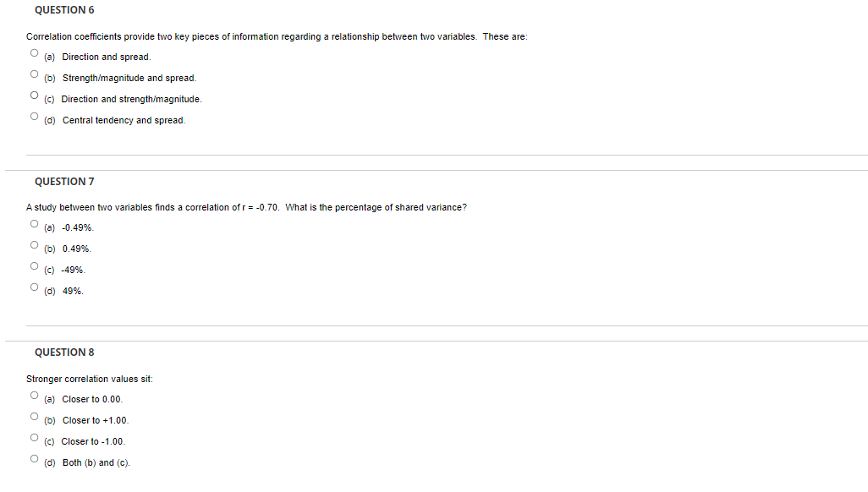The height and width of the screenshot is (492, 868).
Task: Click the label text Both (b) and (c)
Action: click(95, 462)
